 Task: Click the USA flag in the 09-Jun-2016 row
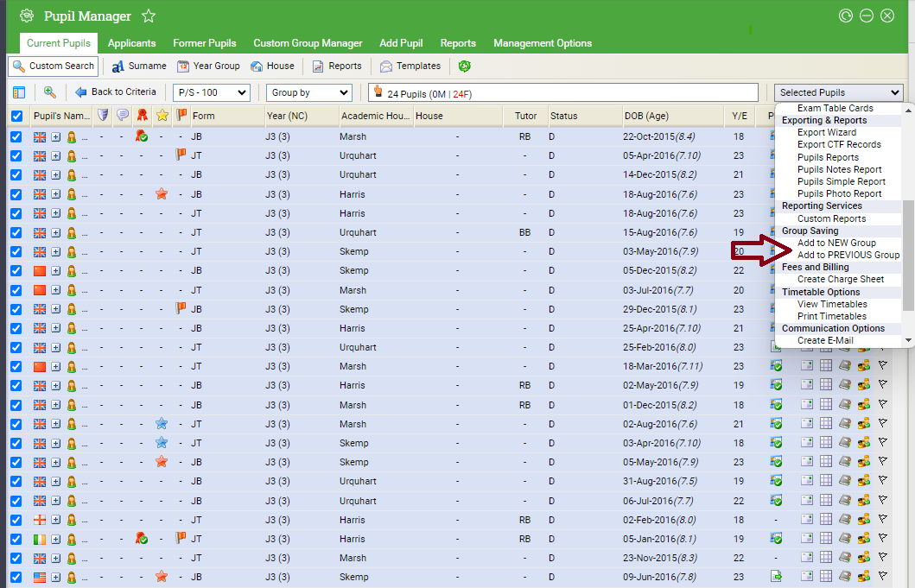pos(40,577)
